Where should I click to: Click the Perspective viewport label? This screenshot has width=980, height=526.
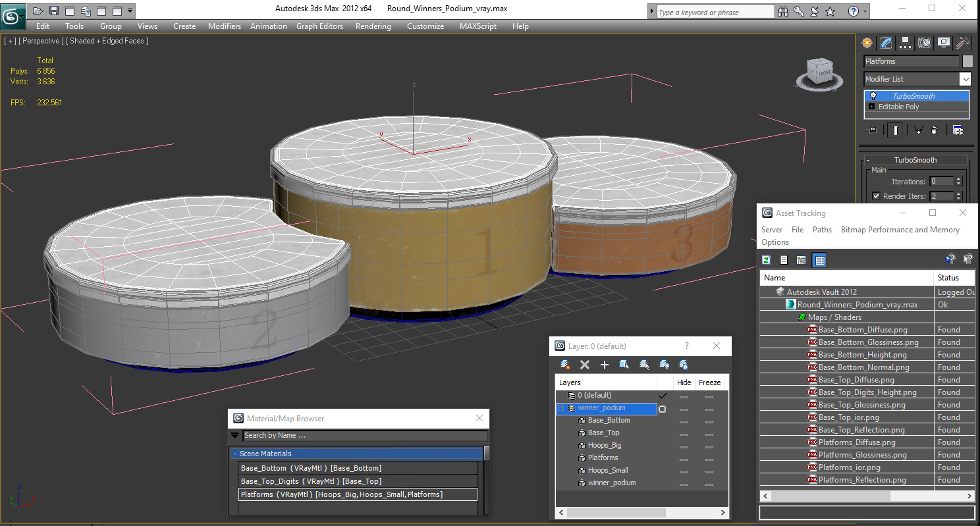click(41, 41)
